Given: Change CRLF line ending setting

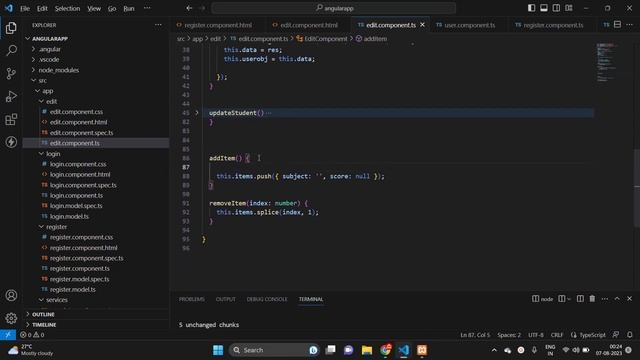Looking at the screenshot, I should tap(557, 335).
